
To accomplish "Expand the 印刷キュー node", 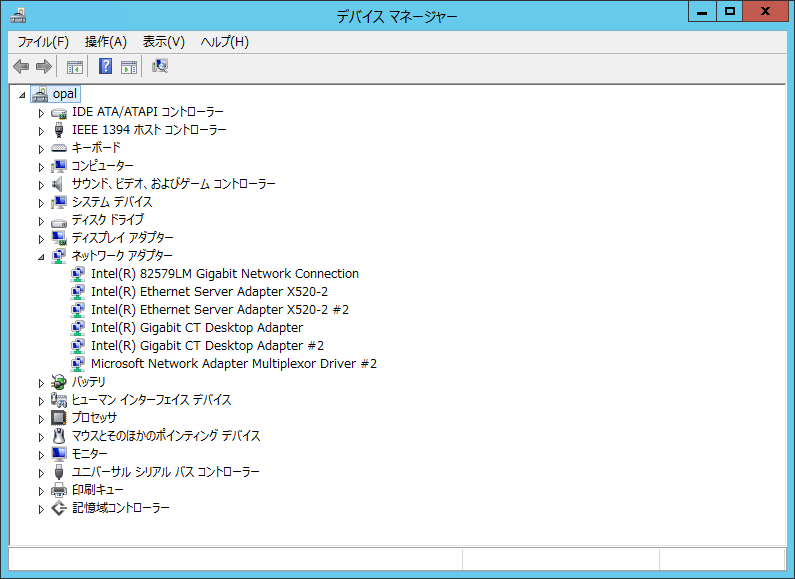I will pos(41,491).
